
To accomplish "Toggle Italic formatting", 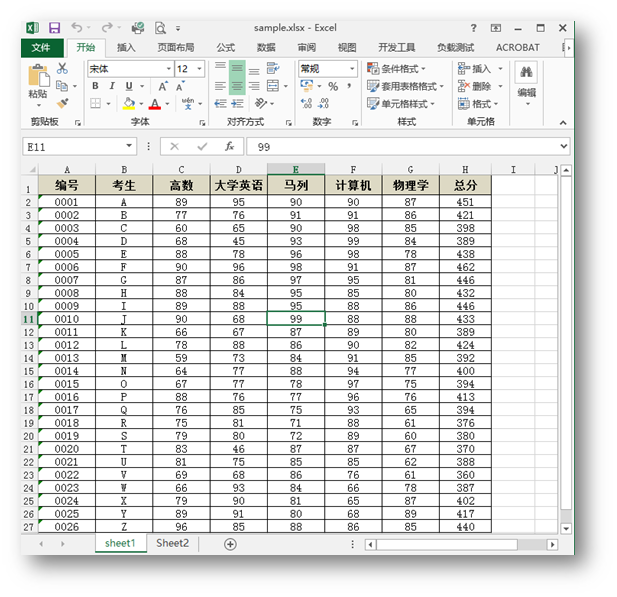I will click(x=112, y=86).
